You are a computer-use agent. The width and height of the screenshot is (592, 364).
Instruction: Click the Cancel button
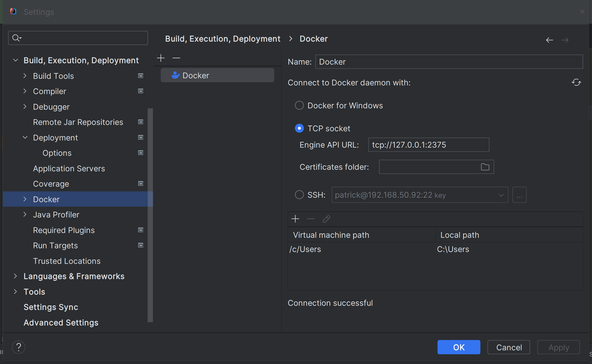(509, 347)
